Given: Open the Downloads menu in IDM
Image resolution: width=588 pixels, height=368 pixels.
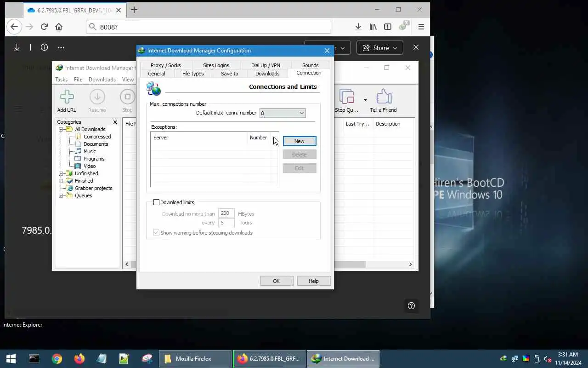Looking at the screenshot, I should tap(102, 80).
